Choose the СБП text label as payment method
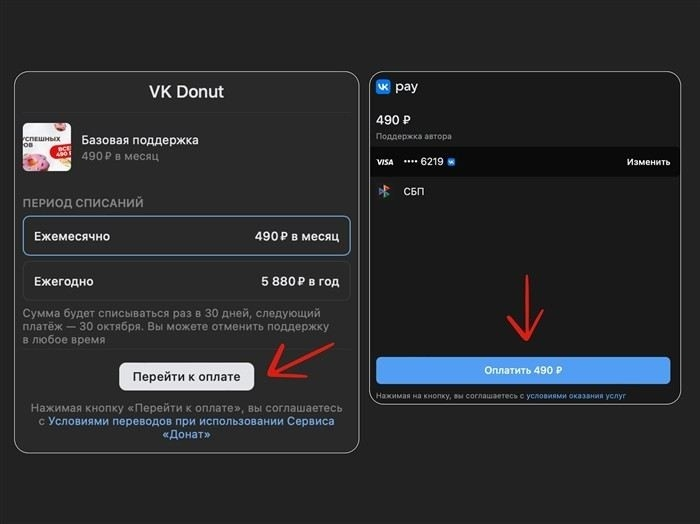 coord(412,191)
